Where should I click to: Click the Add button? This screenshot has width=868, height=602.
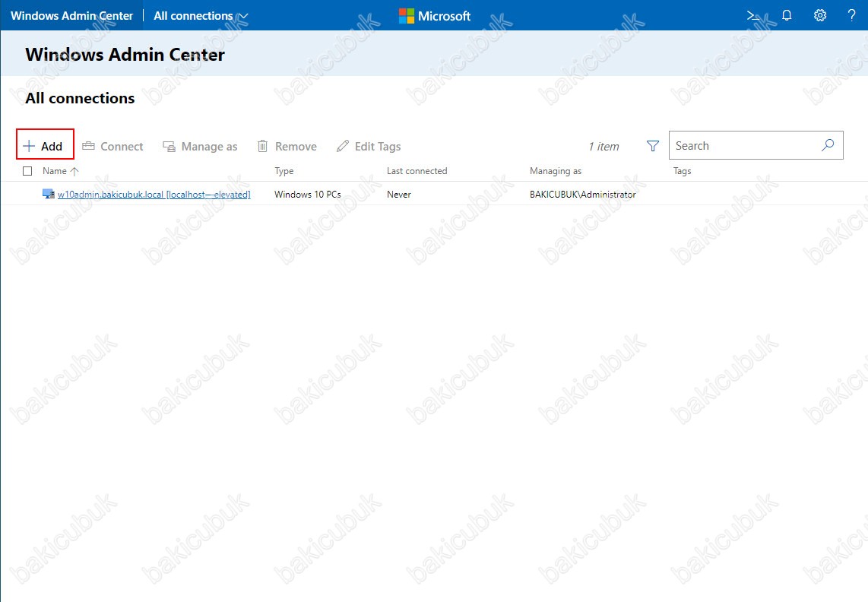click(x=45, y=145)
